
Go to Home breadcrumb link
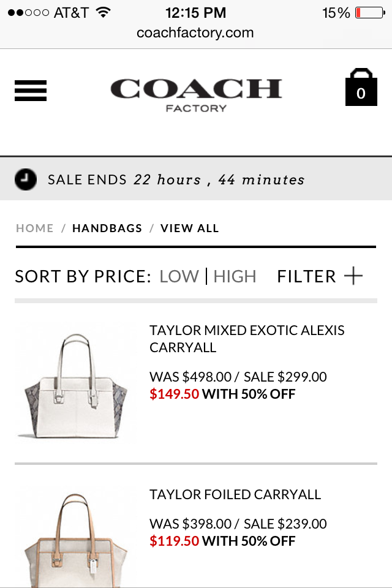click(34, 228)
